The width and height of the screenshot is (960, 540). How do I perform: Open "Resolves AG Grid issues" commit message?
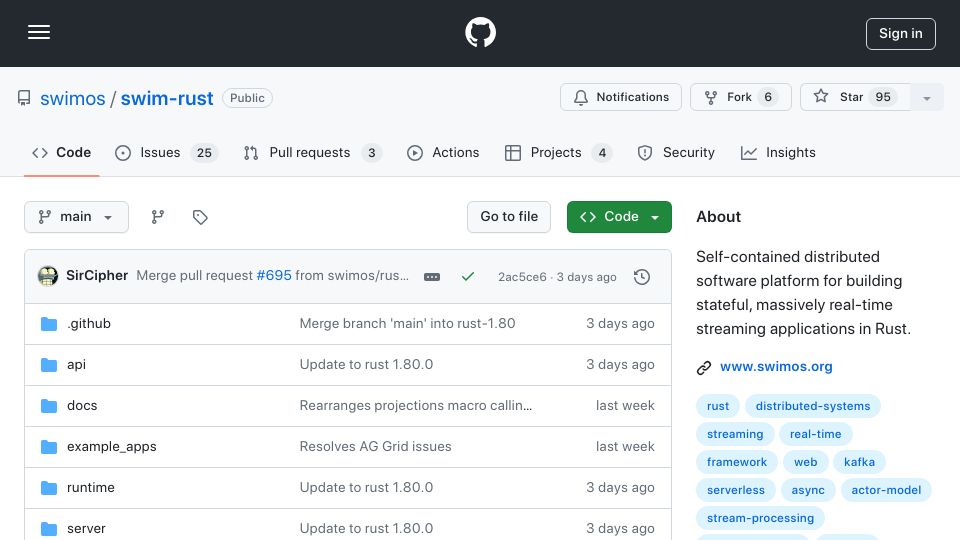(x=375, y=446)
